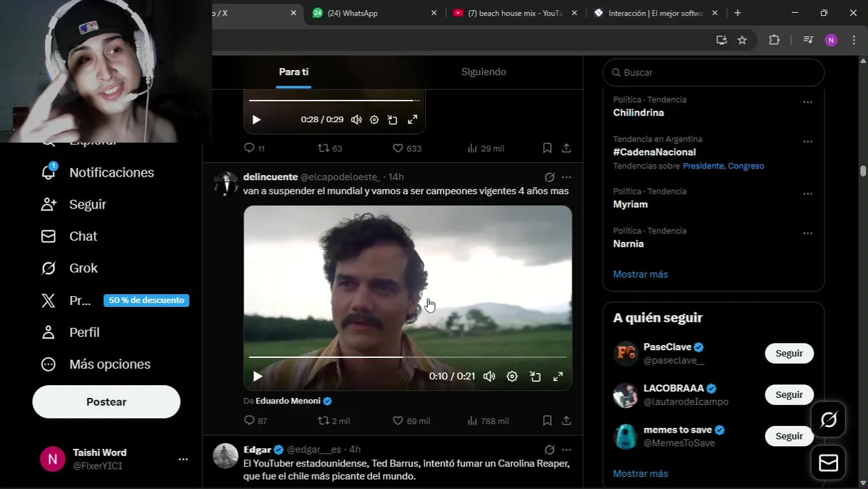
Task: Bookmark the post with 633 likes
Action: (x=547, y=148)
